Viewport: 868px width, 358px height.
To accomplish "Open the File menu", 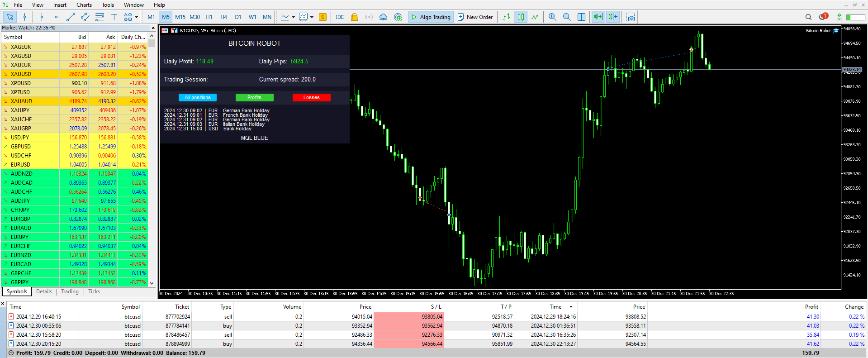I will (x=18, y=5).
